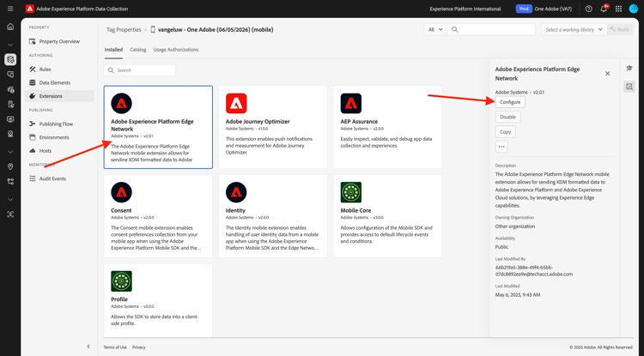Screen dimensions: 644x356
Task: Open the apps grid switcher icon
Action: click(618, 9)
